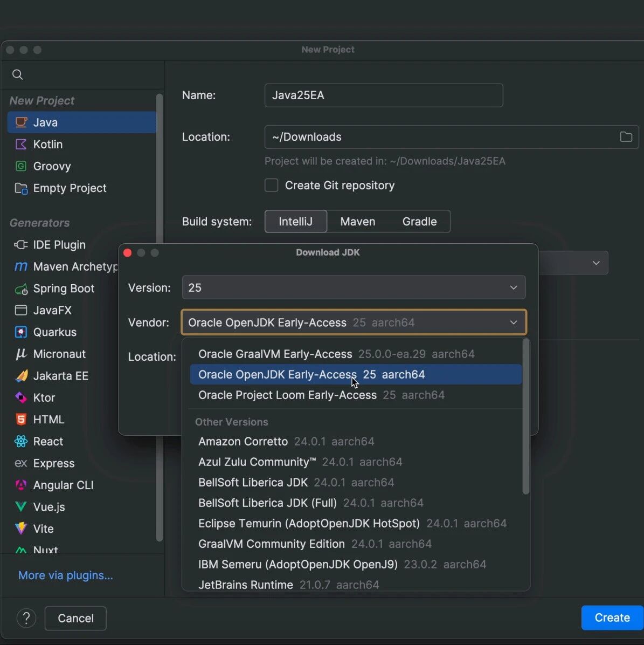644x645 pixels.
Task: Choose the Spring Boot generator icon
Action: point(21,289)
